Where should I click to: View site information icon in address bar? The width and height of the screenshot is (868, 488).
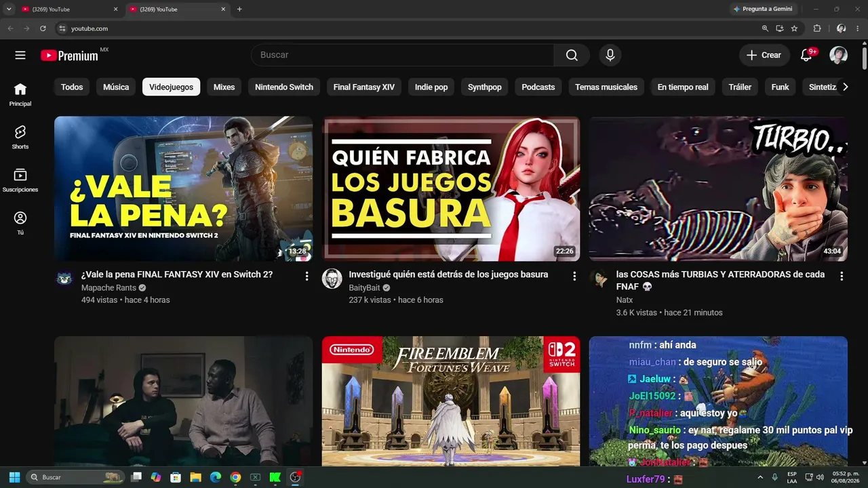pyautogui.click(x=62, y=28)
